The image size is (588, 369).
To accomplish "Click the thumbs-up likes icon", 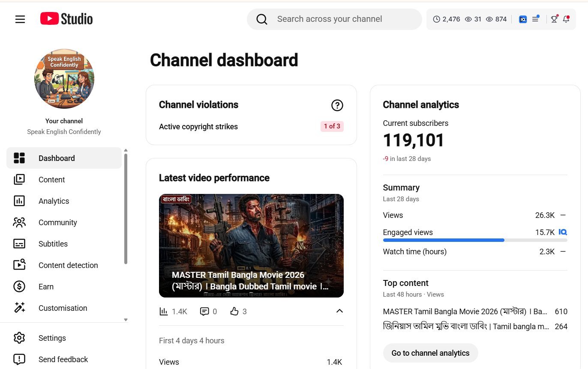I will coord(234,311).
